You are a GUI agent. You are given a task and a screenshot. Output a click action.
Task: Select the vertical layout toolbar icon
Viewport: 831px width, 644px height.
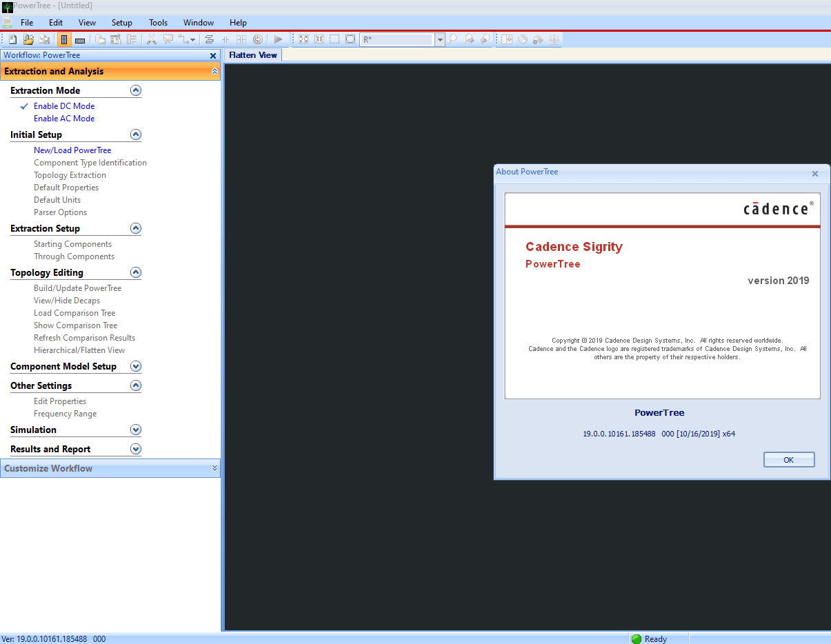tap(65, 39)
